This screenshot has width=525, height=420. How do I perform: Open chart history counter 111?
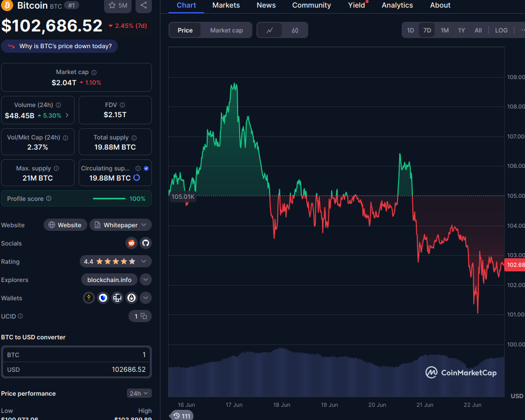coord(182,415)
